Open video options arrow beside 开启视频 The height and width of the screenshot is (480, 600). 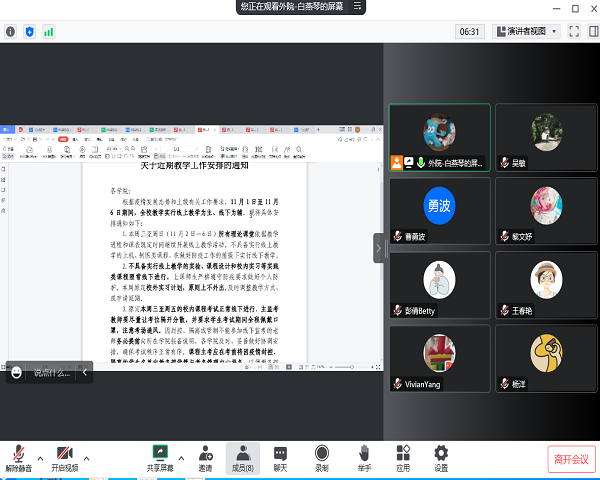pyautogui.click(x=86, y=448)
